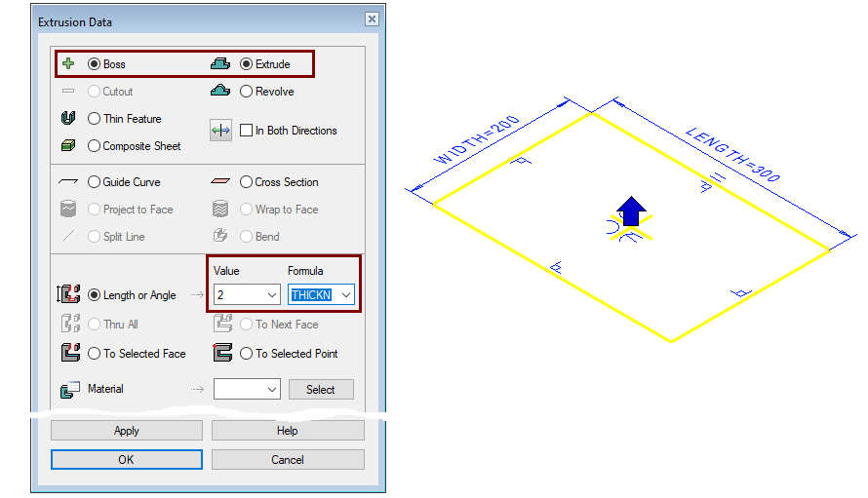Select the Composite Sheet radio button

point(94,145)
